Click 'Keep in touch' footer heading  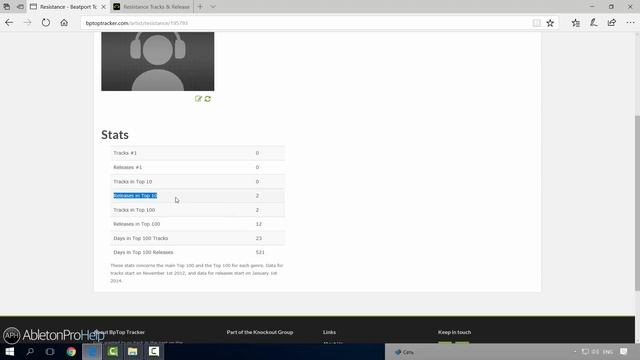click(x=454, y=332)
